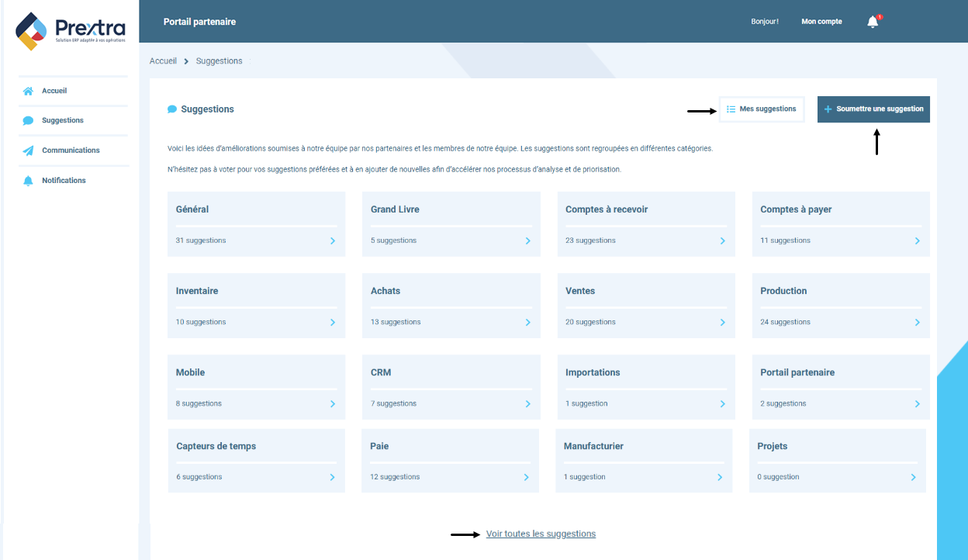
Task: Go to Communications in the sidebar
Action: [x=71, y=150]
